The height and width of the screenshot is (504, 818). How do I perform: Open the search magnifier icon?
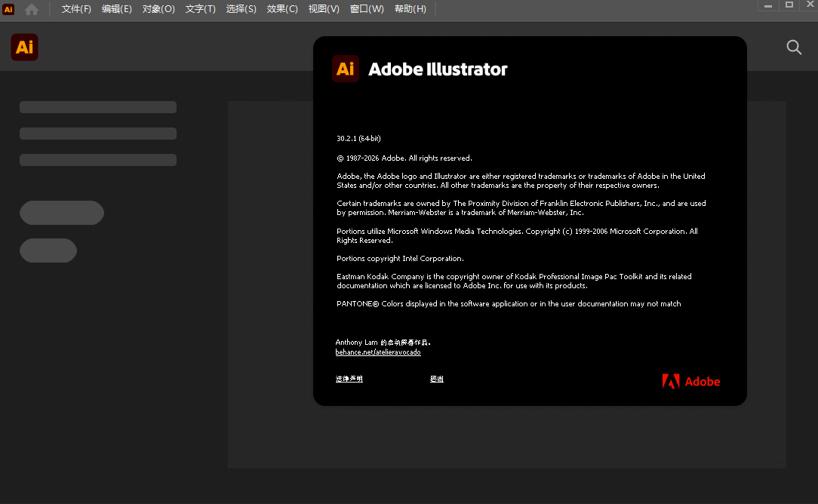[793, 47]
